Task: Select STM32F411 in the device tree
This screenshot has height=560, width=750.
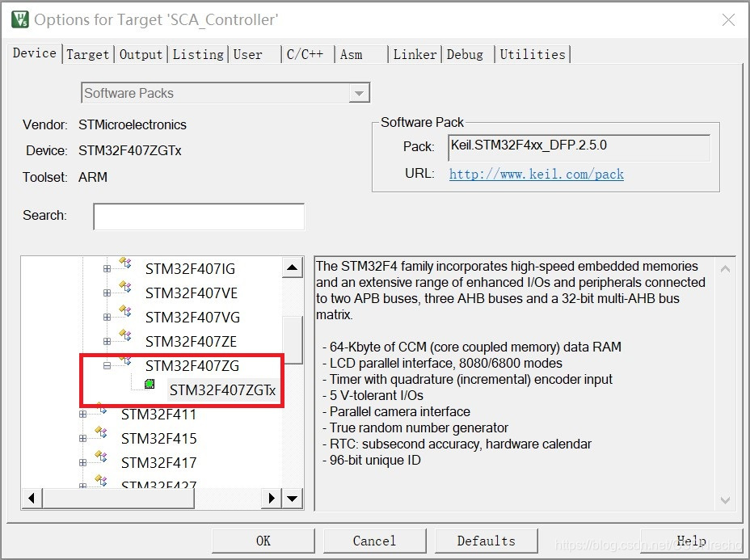Action: [x=158, y=415]
